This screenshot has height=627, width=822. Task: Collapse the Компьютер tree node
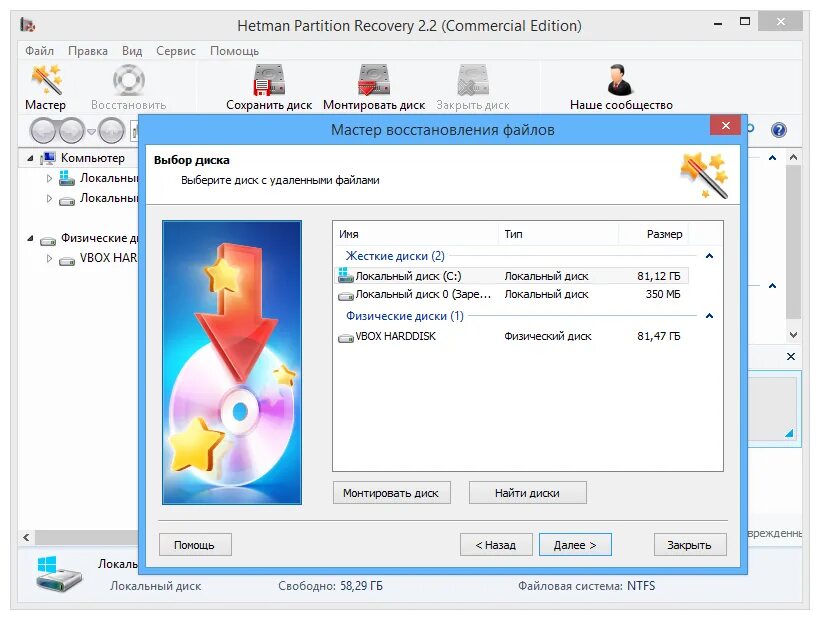click(30, 158)
